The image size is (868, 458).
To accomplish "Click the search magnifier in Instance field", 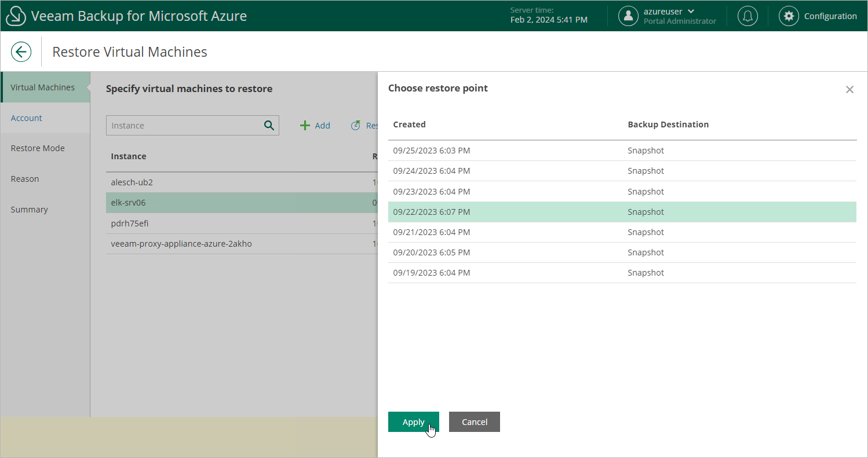I will 269,125.
